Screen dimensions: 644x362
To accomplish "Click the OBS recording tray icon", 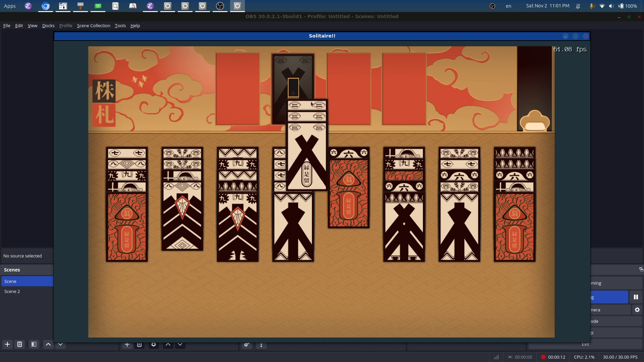I will [492, 6].
